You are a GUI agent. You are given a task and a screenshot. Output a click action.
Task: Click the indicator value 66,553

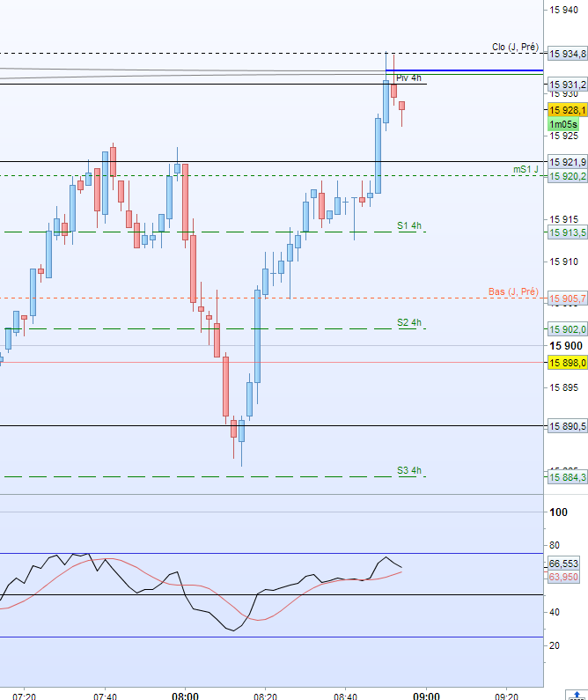pos(563,564)
